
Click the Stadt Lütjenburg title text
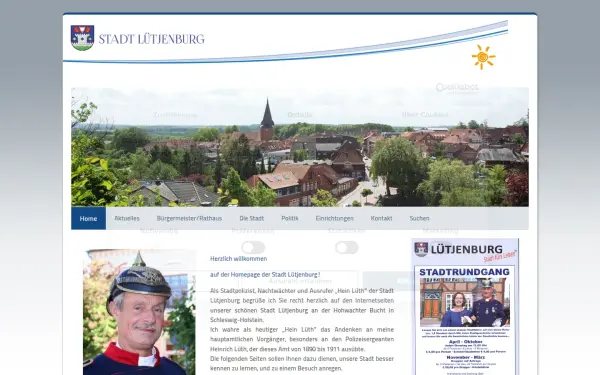point(152,39)
